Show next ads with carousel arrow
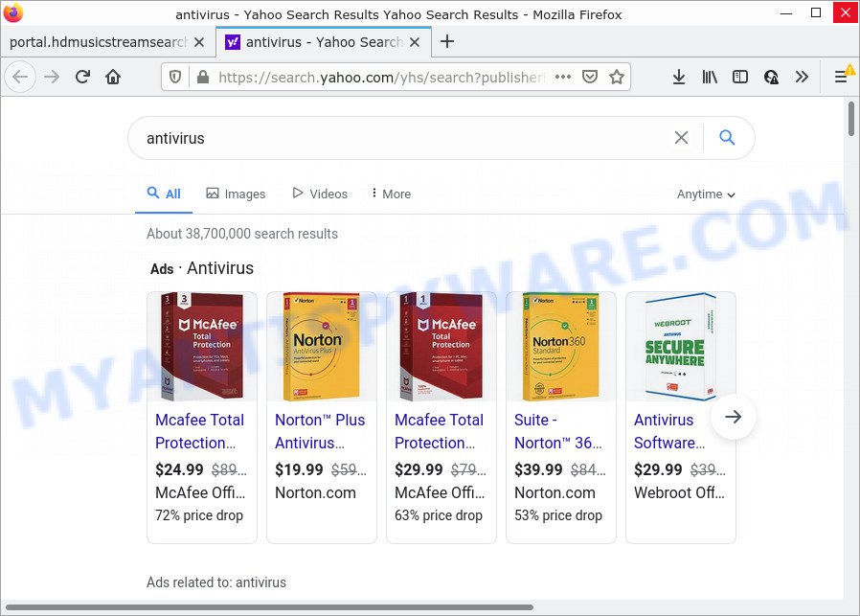This screenshot has height=616, width=860. pos(734,417)
